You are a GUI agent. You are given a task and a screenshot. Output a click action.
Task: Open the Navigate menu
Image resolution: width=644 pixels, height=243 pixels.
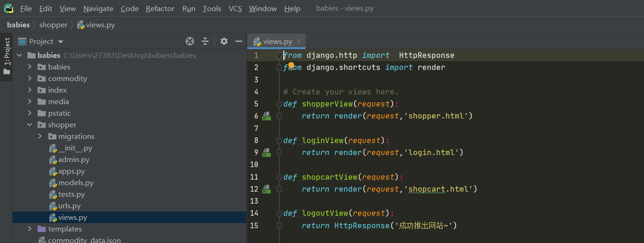(98, 8)
